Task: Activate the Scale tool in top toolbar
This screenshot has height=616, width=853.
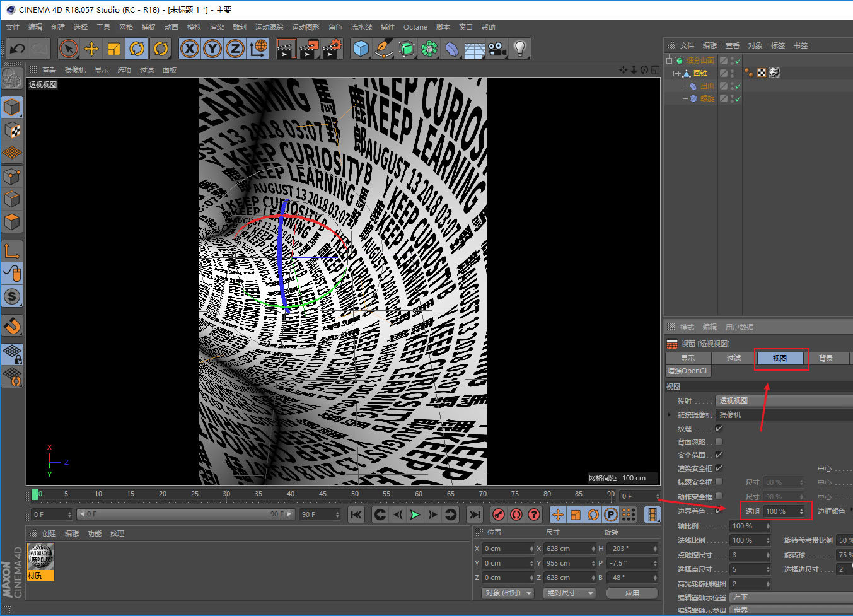Action: coord(114,49)
